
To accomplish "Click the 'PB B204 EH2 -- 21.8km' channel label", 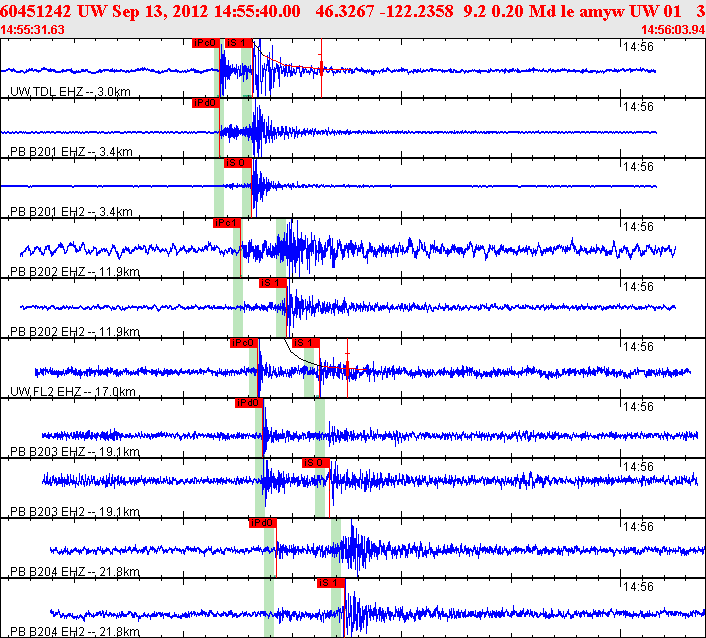I will point(75,632).
